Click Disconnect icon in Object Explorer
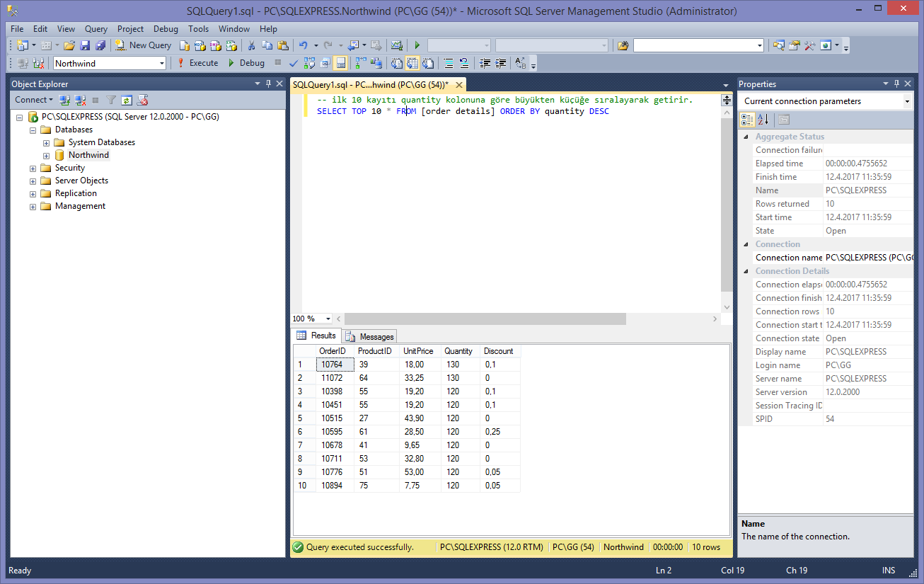Image resolution: width=924 pixels, height=584 pixels. tap(81, 100)
